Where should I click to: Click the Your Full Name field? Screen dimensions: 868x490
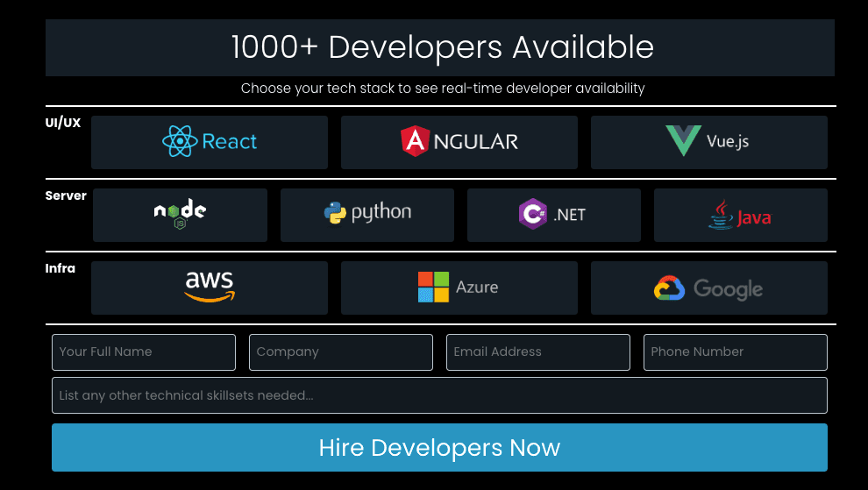coord(144,352)
